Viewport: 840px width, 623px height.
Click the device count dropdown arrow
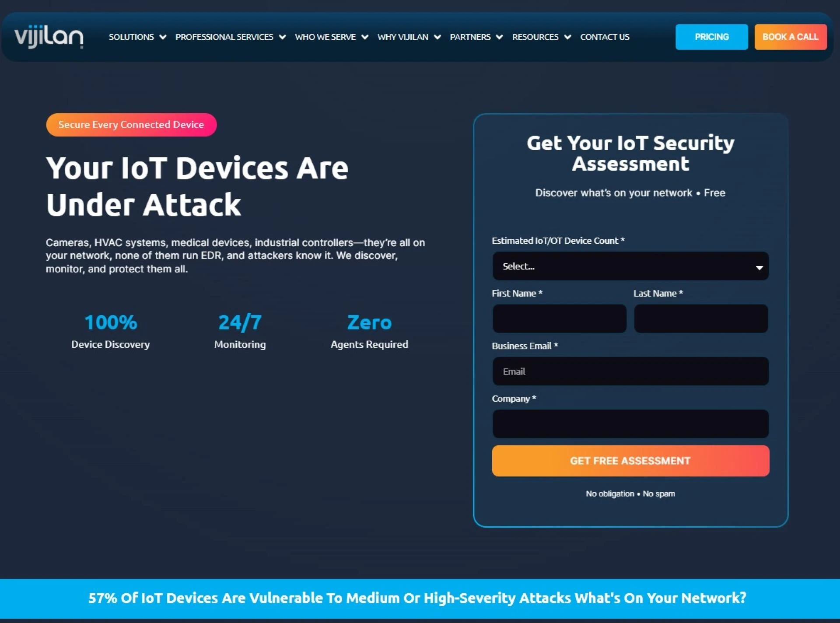(x=760, y=266)
